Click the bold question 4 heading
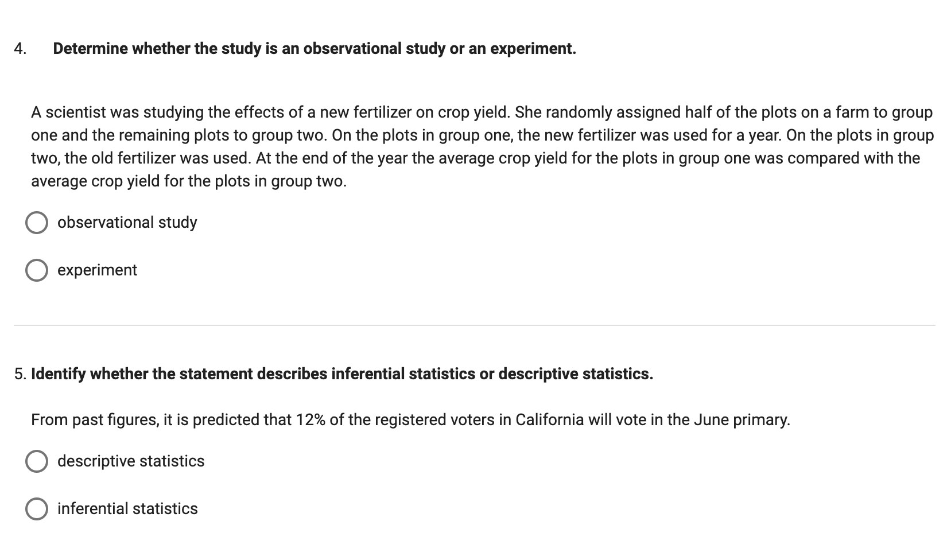Image resolution: width=947 pixels, height=560 pixels. (x=315, y=49)
